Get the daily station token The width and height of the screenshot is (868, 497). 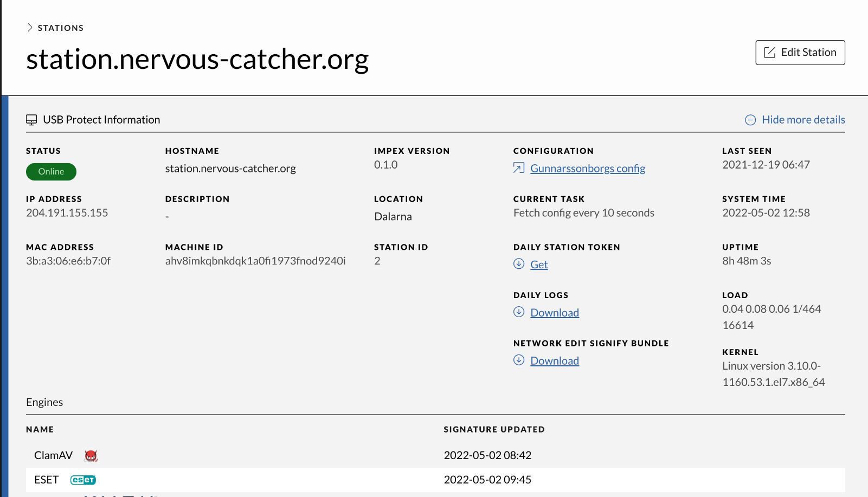[x=539, y=264]
